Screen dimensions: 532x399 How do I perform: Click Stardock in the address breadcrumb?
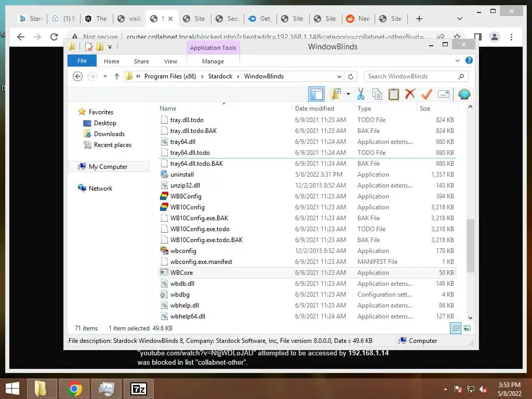(220, 76)
